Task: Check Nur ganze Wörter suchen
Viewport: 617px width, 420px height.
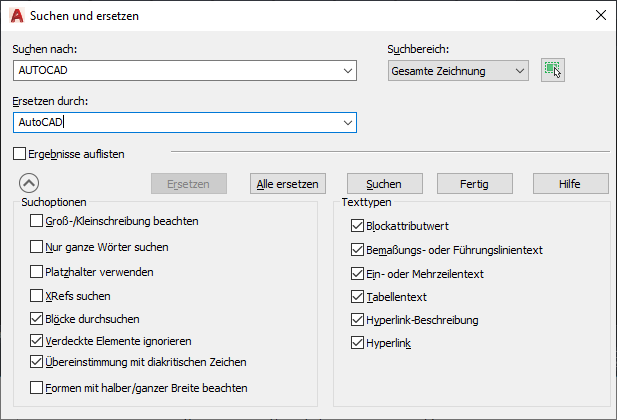Action: [x=37, y=246]
